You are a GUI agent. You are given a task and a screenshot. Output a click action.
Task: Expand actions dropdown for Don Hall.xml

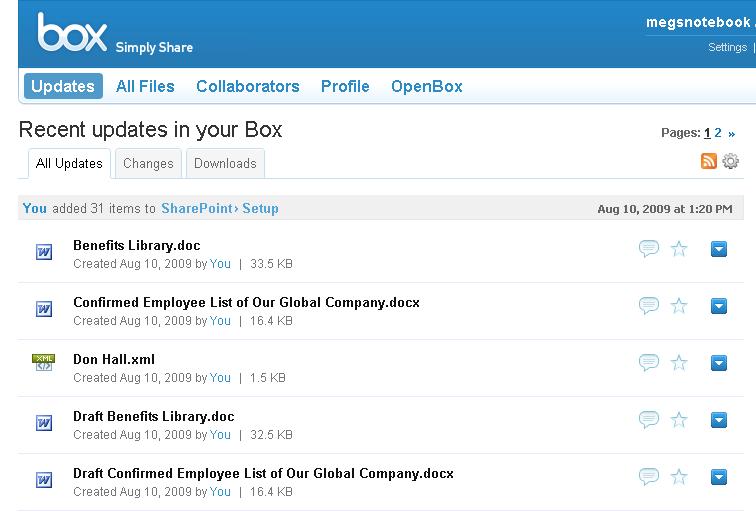pos(718,363)
